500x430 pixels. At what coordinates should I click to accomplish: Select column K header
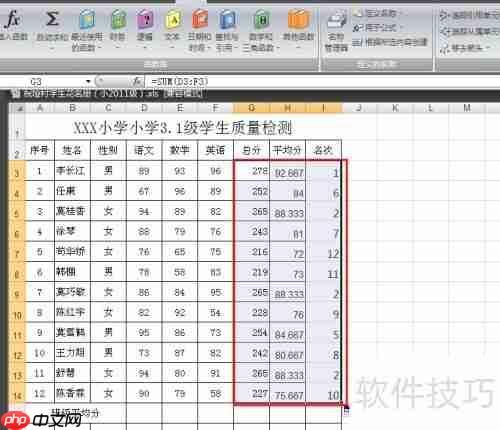[x=395, y=108]
